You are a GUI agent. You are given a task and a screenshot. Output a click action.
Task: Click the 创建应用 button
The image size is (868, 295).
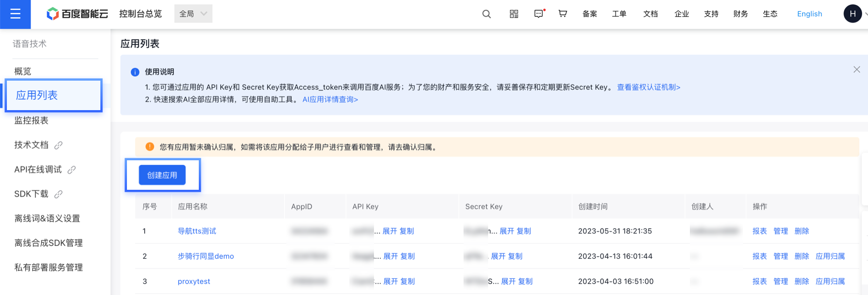click(162, 175)
